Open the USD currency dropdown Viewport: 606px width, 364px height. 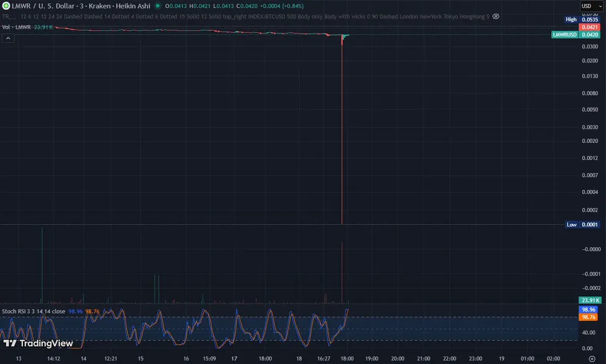(592, 6)
